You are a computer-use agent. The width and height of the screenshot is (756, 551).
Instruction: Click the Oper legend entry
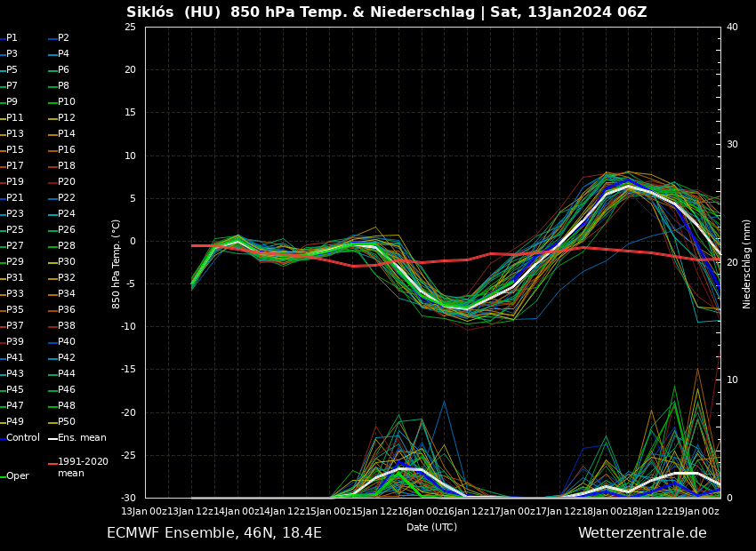[17, 476]
